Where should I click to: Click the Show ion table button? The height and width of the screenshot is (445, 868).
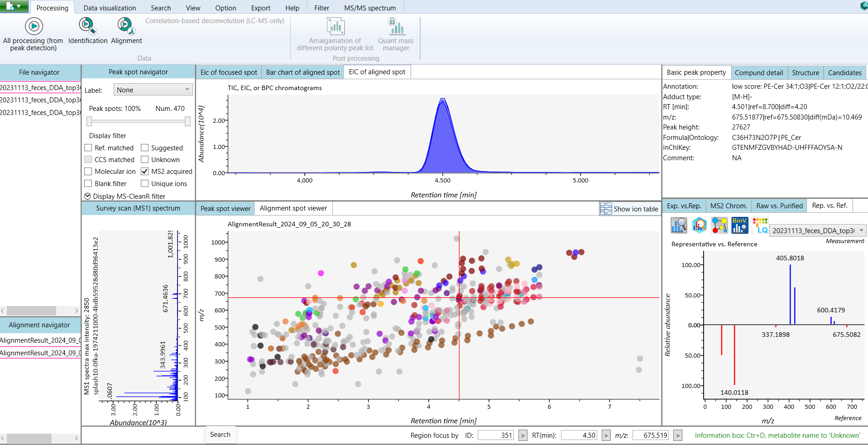pos(629,209)
